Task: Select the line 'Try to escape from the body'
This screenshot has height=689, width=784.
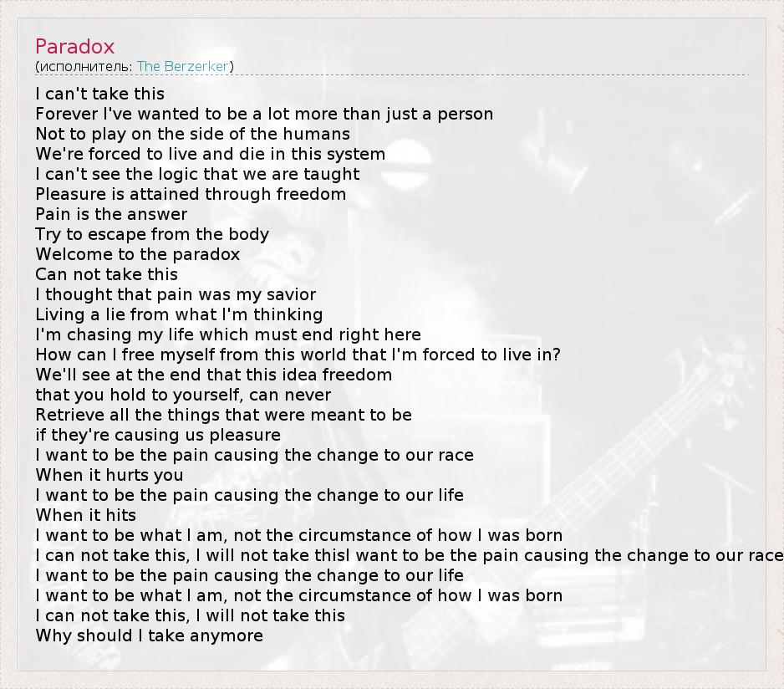Action: click(151, 234)
